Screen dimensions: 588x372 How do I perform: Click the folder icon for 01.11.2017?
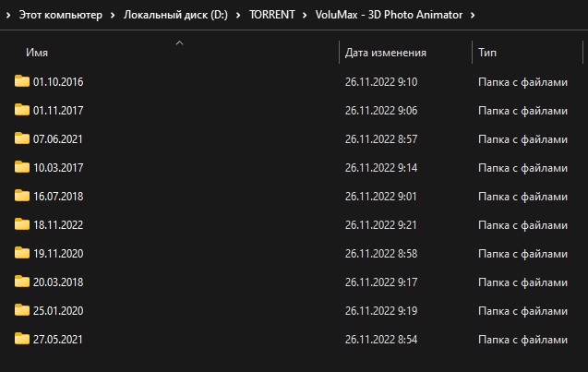22,110
